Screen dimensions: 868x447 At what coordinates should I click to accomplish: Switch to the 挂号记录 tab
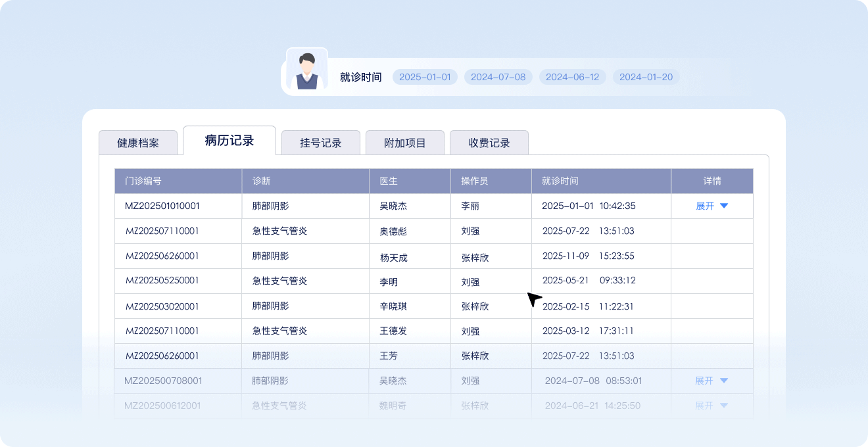tap(321, 143)
